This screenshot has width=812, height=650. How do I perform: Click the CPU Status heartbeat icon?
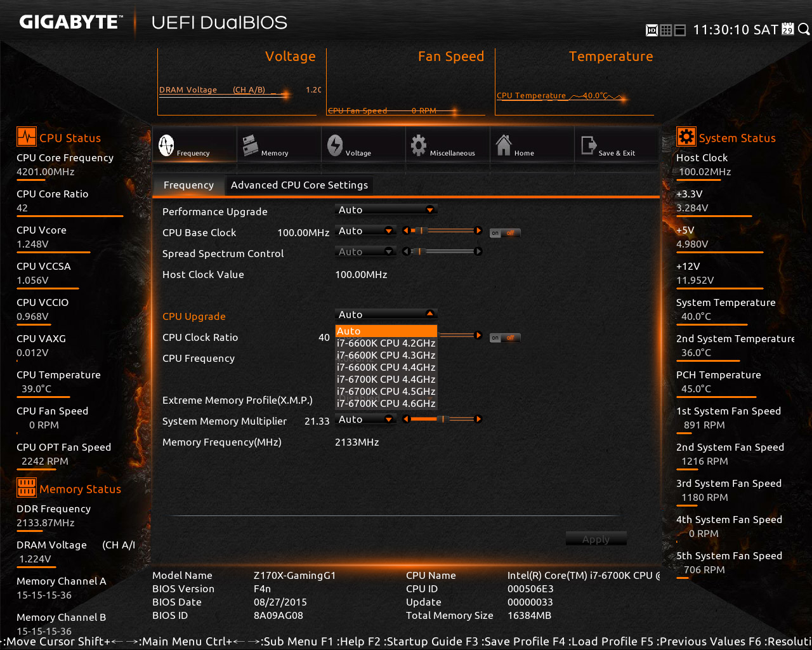27,137
